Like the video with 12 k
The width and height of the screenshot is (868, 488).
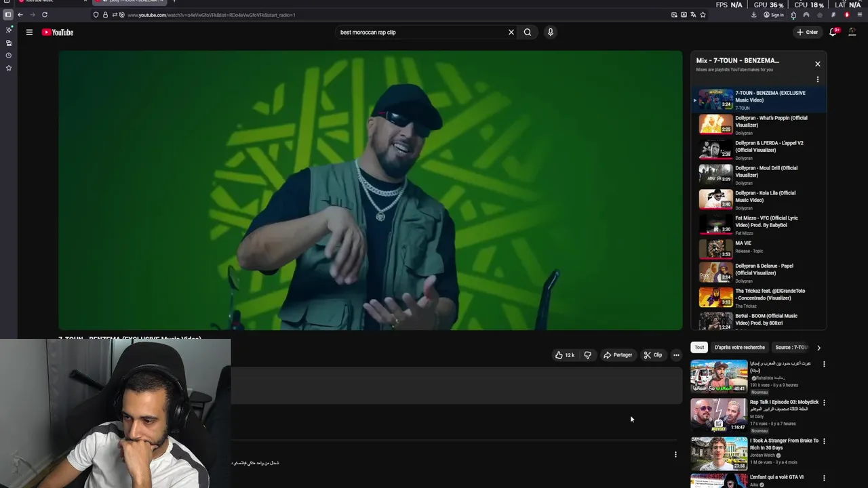(565, 355)
